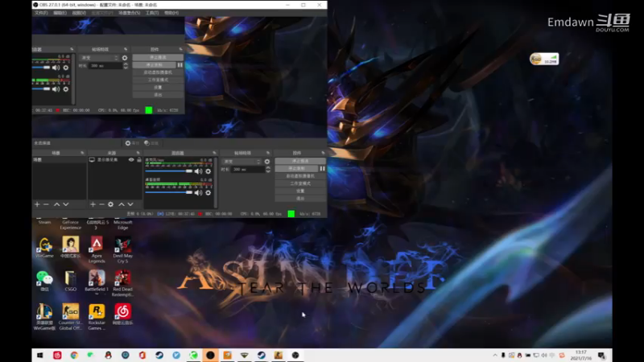Pop out the Controls dock panel

(323, 153)
